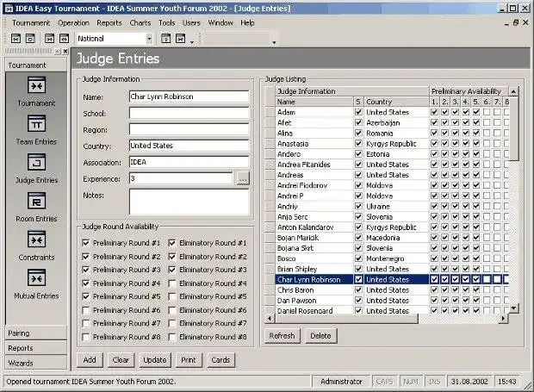Uncheck Eliminatory Round #1

[x=172, y=243]
